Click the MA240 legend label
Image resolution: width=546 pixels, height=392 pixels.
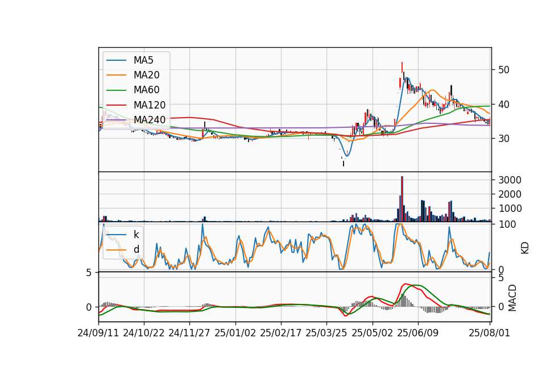coord(150,120)
